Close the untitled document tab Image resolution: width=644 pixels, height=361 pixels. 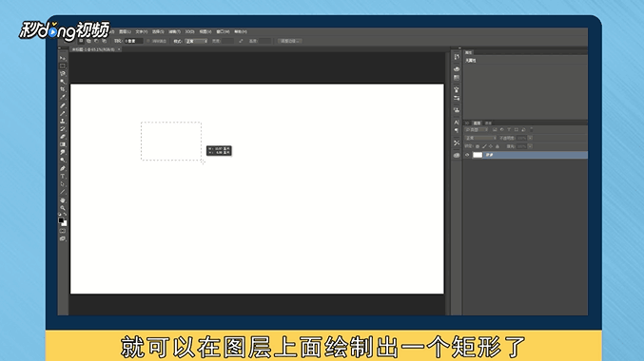click(x=119, y=49)
